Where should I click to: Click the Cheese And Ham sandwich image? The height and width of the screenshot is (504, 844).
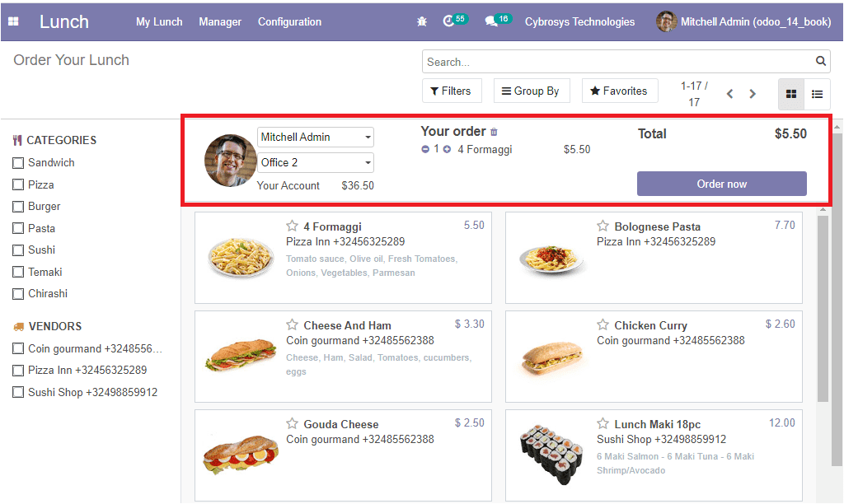coord(241,354)
